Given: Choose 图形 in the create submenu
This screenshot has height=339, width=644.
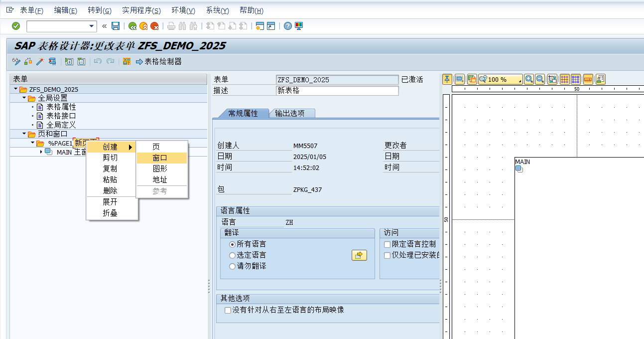Looking at the screenshot, I should pyautogui.click(x=162, y=169).
